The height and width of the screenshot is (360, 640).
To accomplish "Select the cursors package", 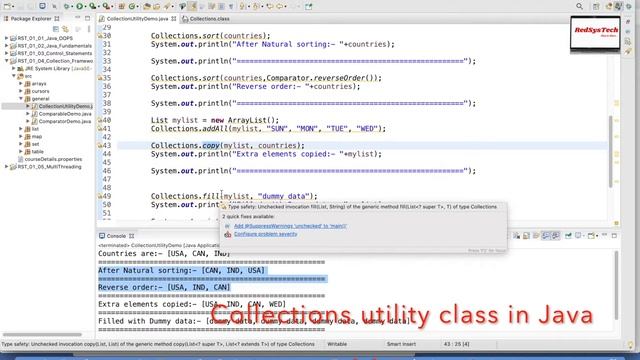I will point(40,91).
